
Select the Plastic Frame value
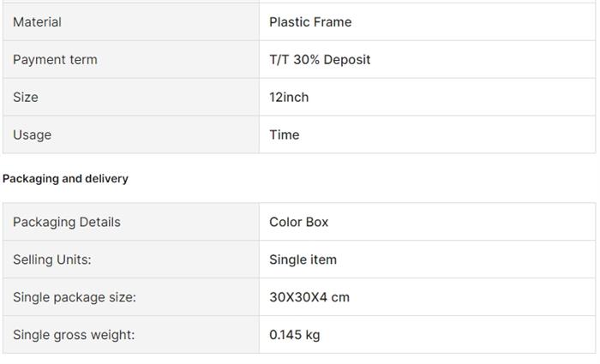310,22
